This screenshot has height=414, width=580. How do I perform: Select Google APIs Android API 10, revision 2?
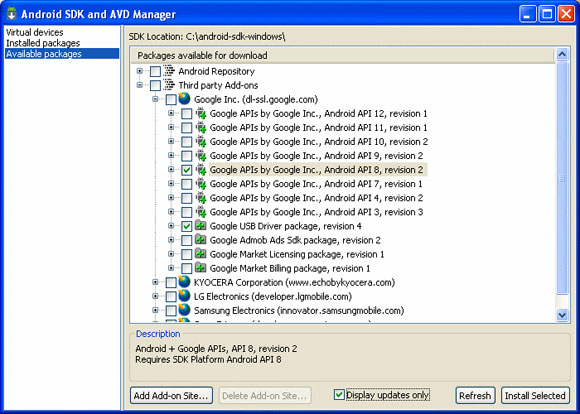pos(318,142)
